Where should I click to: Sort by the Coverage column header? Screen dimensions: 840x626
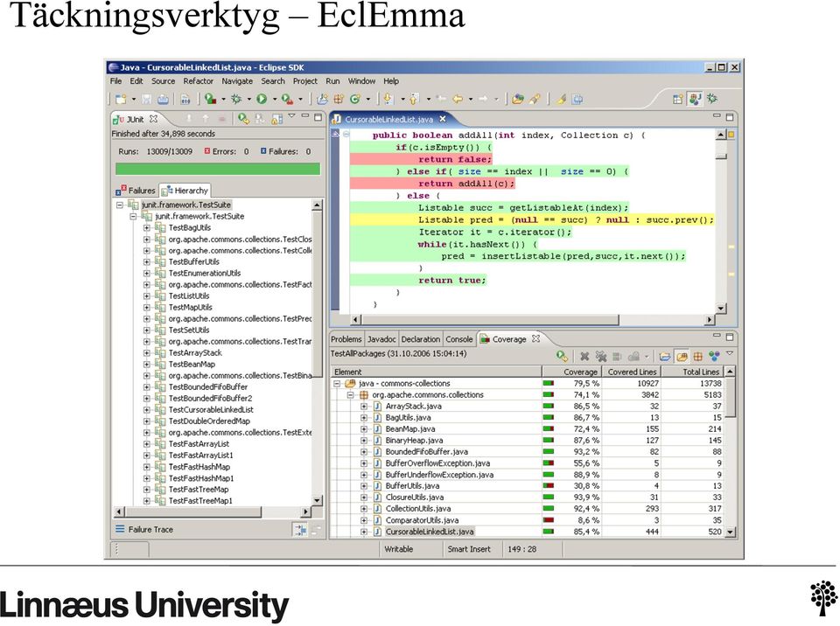tap(571, 372)
